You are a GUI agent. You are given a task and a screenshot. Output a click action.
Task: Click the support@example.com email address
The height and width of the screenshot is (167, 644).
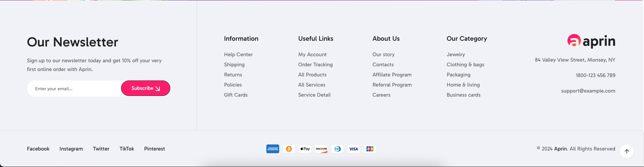tap(588, 91)
